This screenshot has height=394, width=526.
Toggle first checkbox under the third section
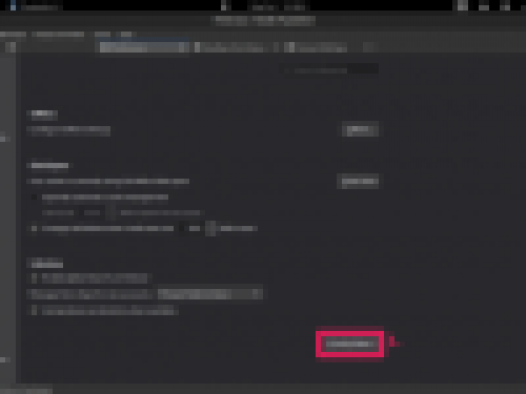pos(34,278)
